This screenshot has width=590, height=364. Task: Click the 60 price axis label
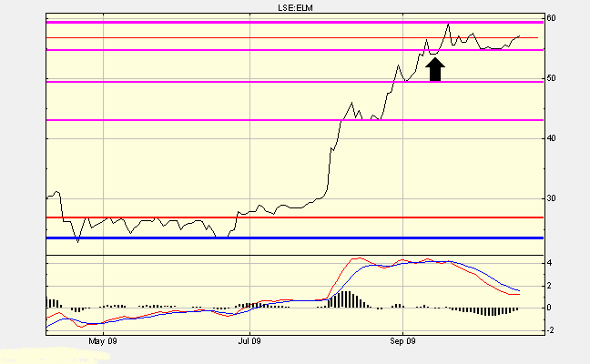tap(551, 18)
